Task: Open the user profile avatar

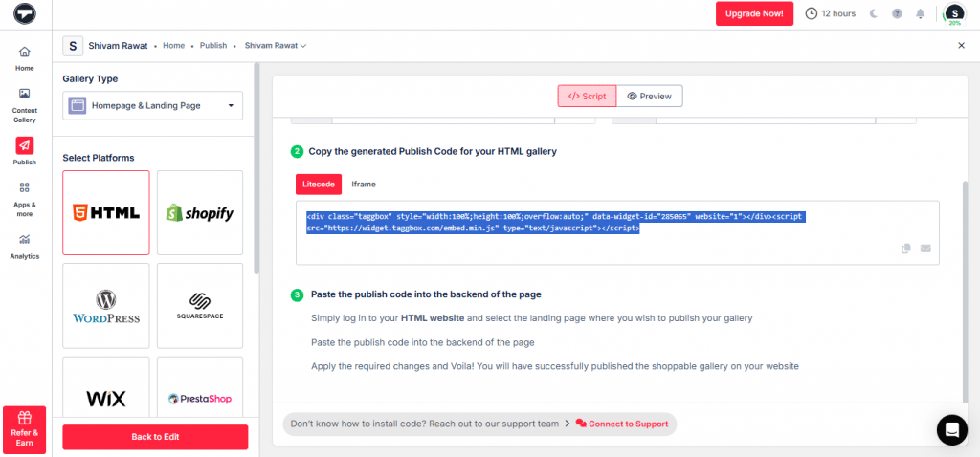Action: pyautogui.click(x=954, y=13)
